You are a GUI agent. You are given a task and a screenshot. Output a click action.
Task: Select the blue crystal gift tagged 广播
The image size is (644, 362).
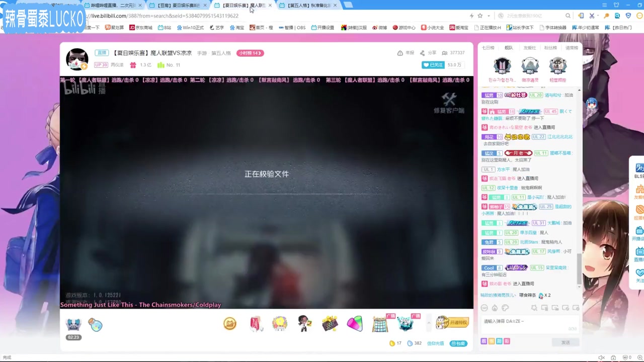[406, 323]
